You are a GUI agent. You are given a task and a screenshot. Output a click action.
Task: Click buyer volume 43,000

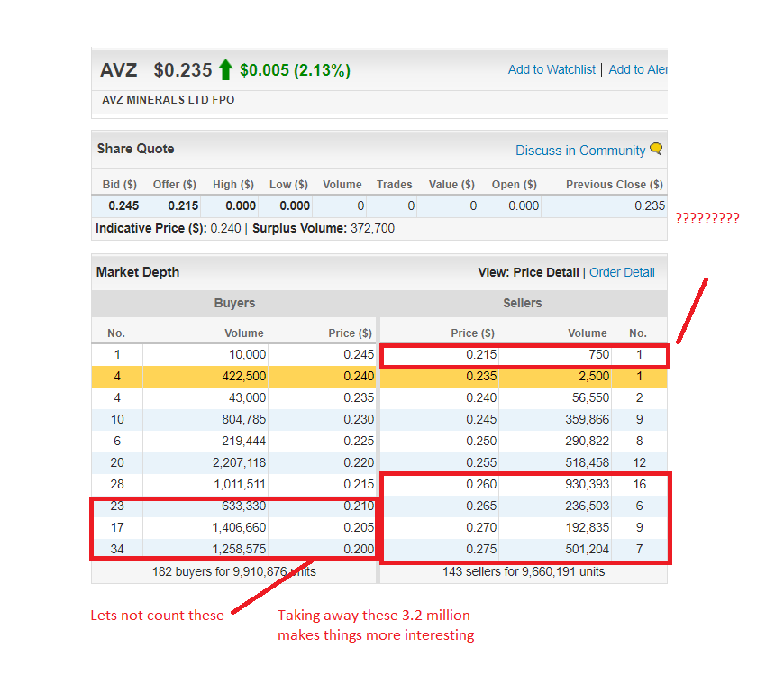coord(248,397)
